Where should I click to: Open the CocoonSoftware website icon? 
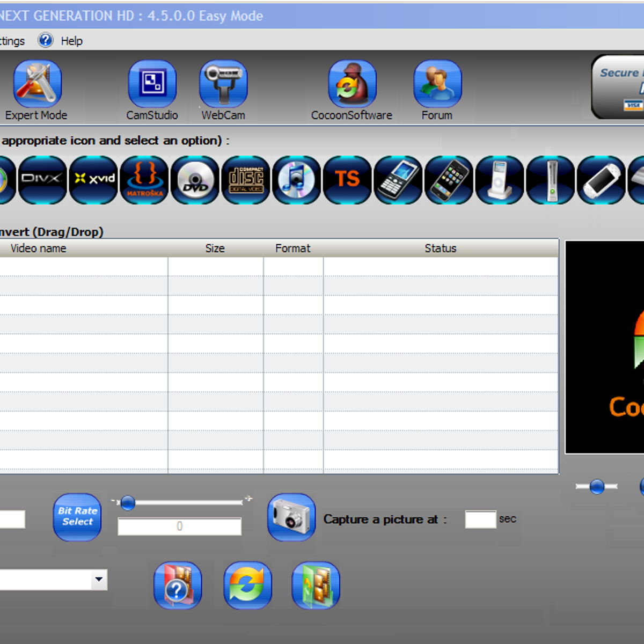[352, 84]
